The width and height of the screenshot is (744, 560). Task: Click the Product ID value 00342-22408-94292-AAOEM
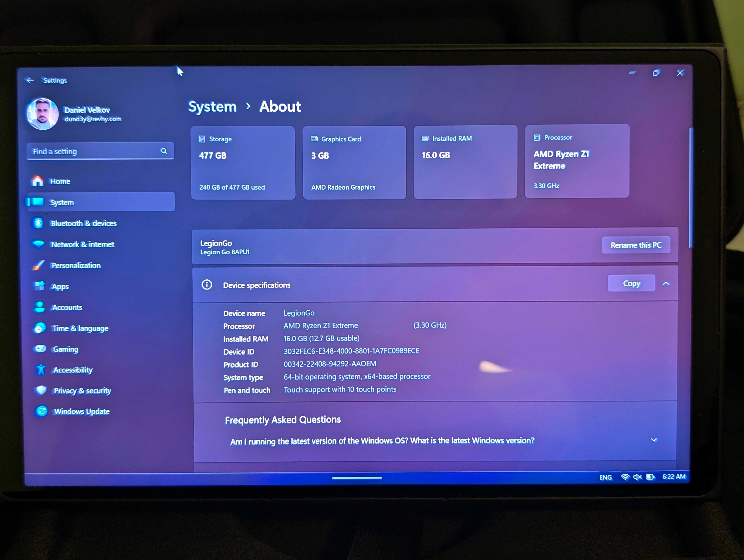330,364
